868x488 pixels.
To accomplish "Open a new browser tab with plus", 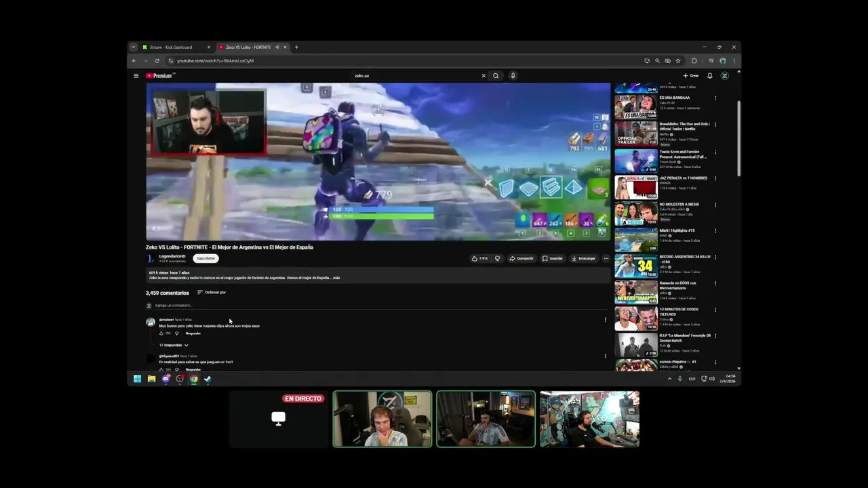I will (x=296, y=47).
